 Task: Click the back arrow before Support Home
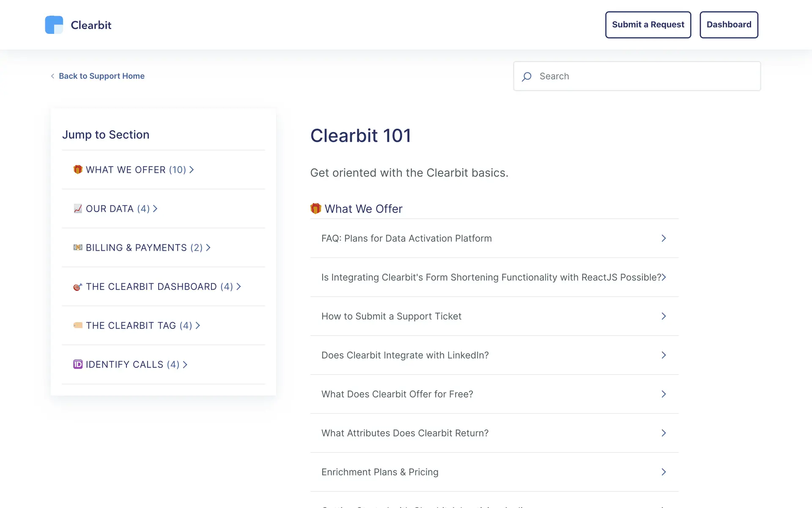pyautogui.click(x=52, y=76)
